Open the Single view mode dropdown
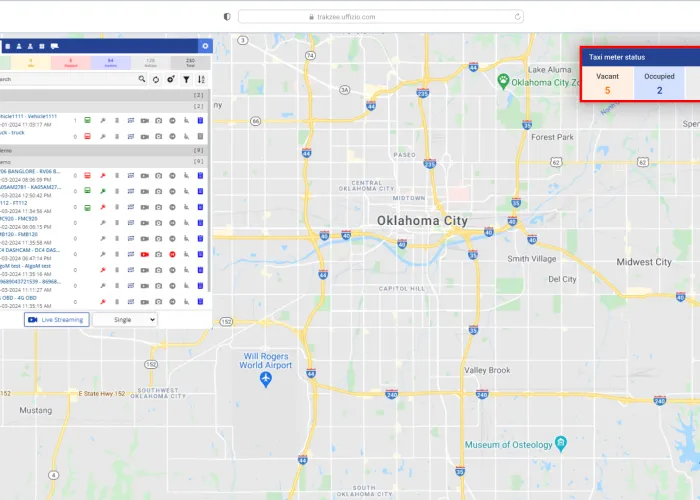Viewport: 700px width, 500px height. pyautogui.click(x=125, y=319)
